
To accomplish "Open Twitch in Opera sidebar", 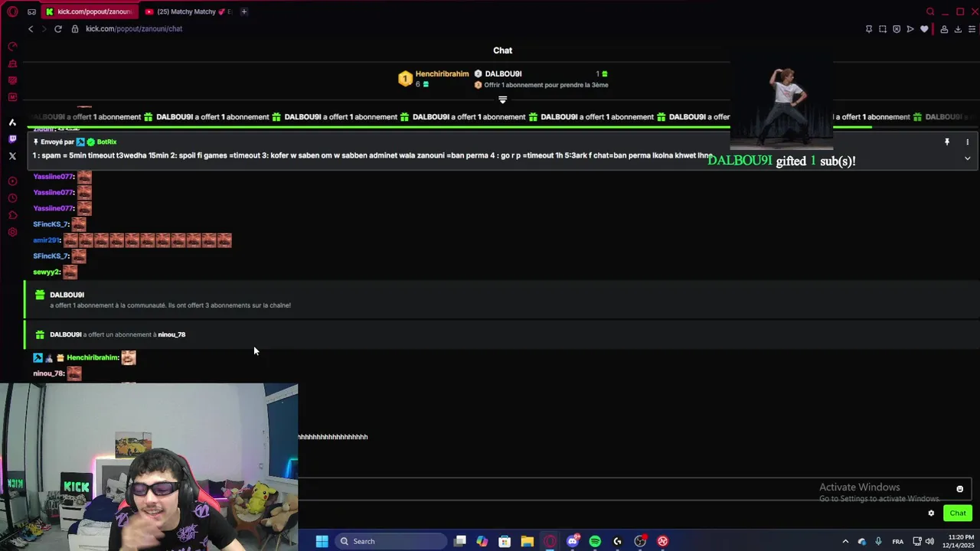I will pos(12,139).
